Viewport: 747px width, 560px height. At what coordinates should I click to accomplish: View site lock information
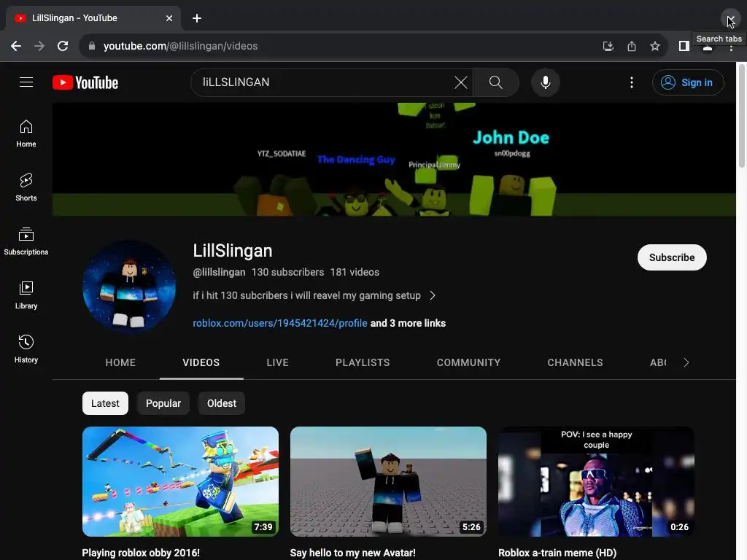[x=92, y=46]
